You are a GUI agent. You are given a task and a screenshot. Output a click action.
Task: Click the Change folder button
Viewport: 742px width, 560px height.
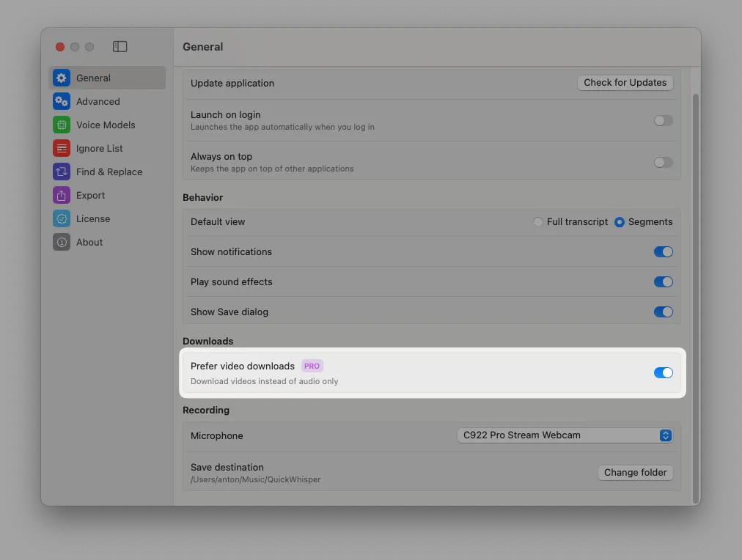pyautogui.click(x=635, y=473)
